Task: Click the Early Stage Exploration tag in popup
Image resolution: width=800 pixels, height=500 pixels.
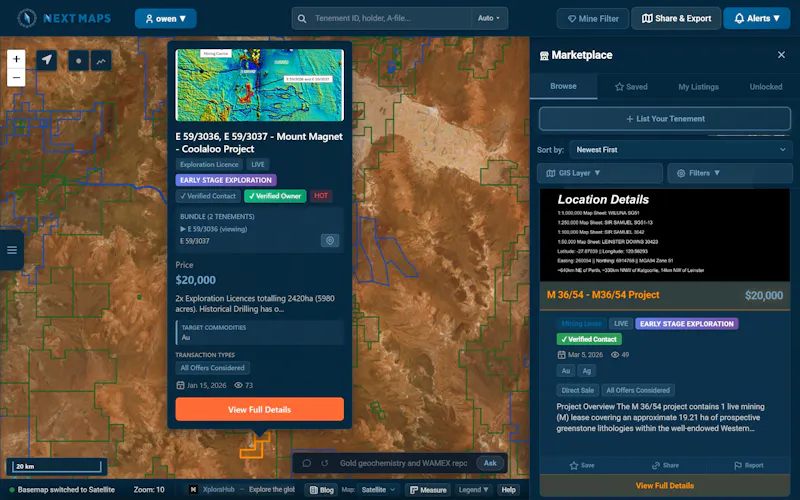Action: 226,180
